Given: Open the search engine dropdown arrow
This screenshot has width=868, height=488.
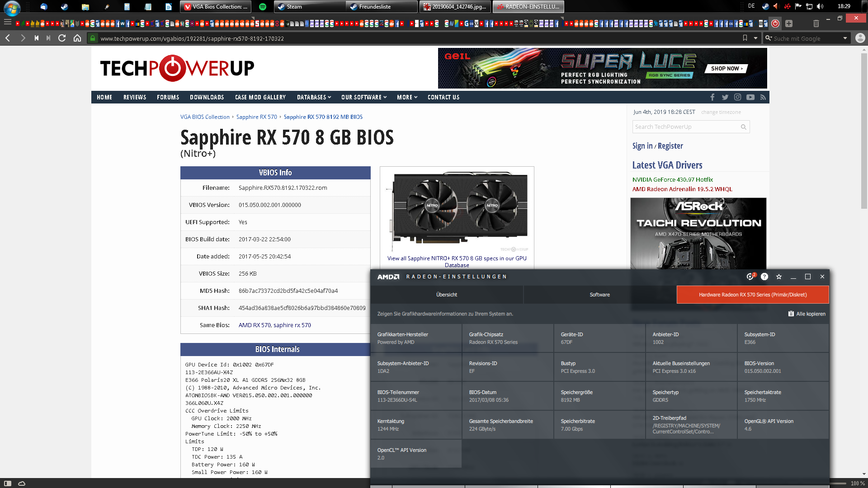Looking at the screenshot, I should click(845, 38).
